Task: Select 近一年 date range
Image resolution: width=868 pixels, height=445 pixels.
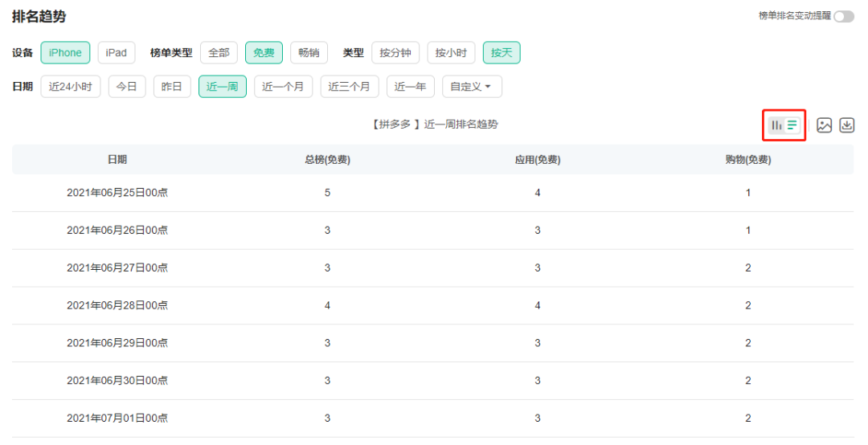Action: (410, 86)
